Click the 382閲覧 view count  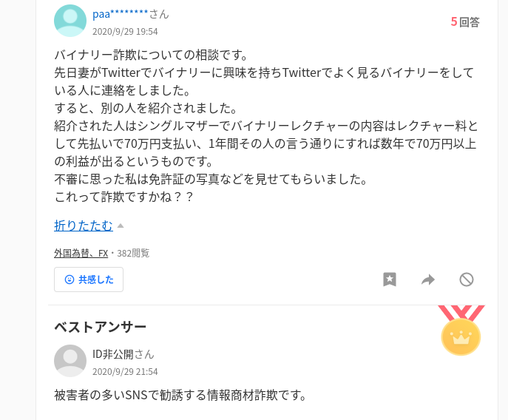[x=133, y=253]
